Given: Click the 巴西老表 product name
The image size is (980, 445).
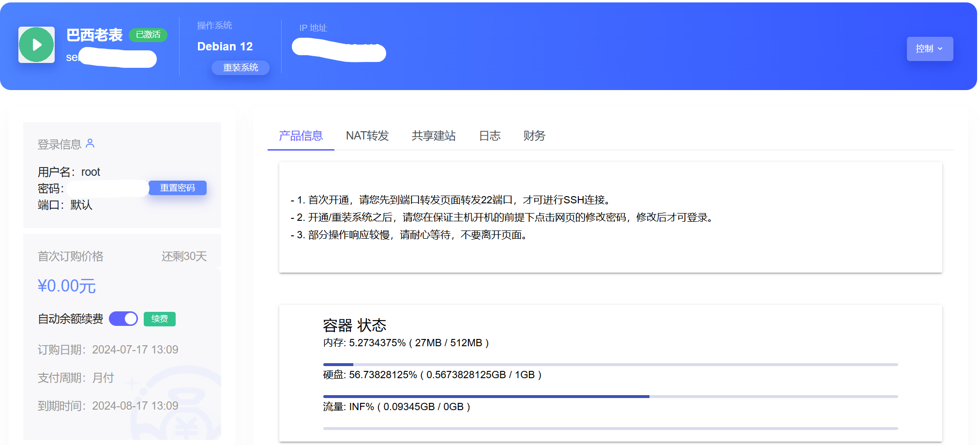Looking at the screenshot, I should click(94, 35).
